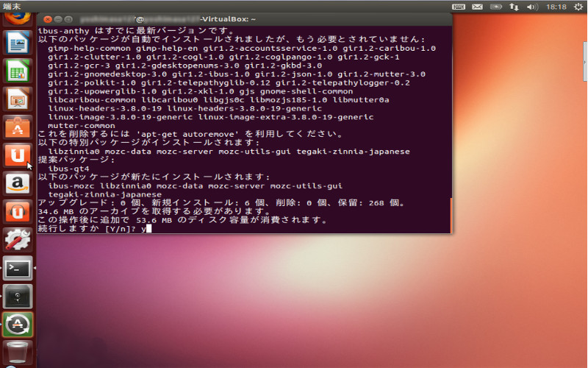
Task: Show the clock calendar at 18:18
Action: click(x=556, y=7)
